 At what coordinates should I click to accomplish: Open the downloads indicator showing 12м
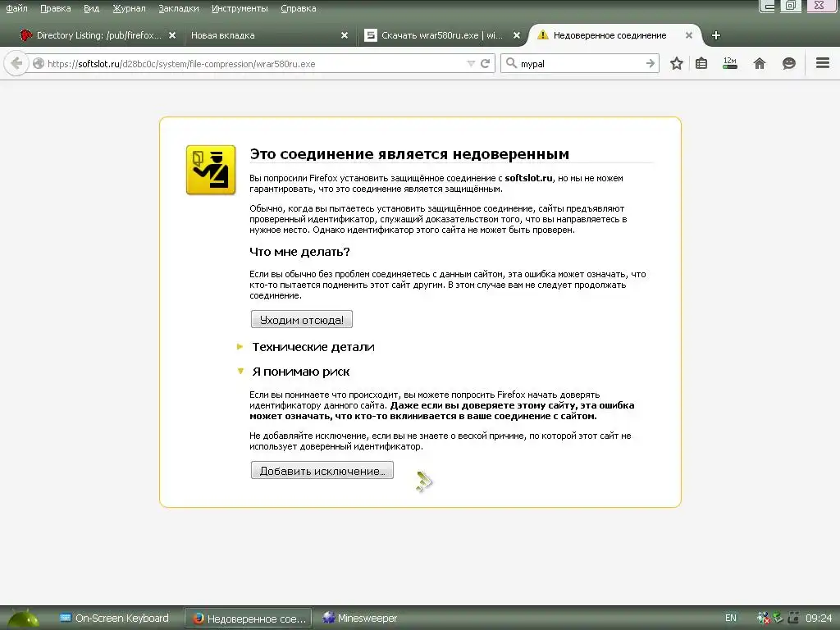(729, 63)
